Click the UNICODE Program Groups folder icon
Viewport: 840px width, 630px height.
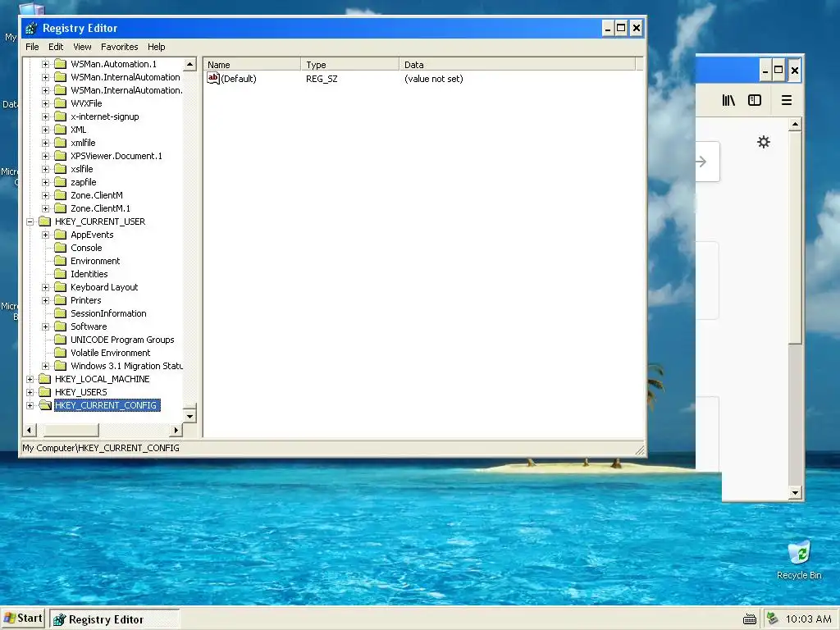(x=61, y=340)
